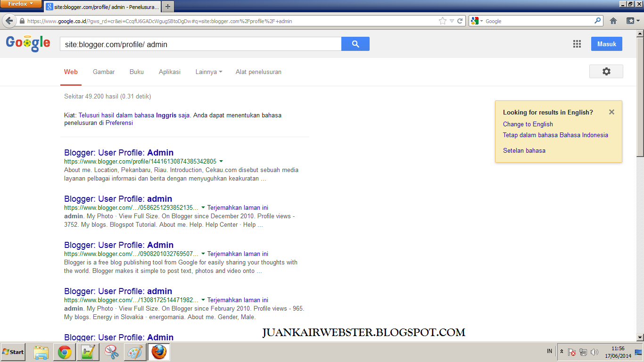644x362 pixels.
Task: Click the Google logo
Action: 28,43
